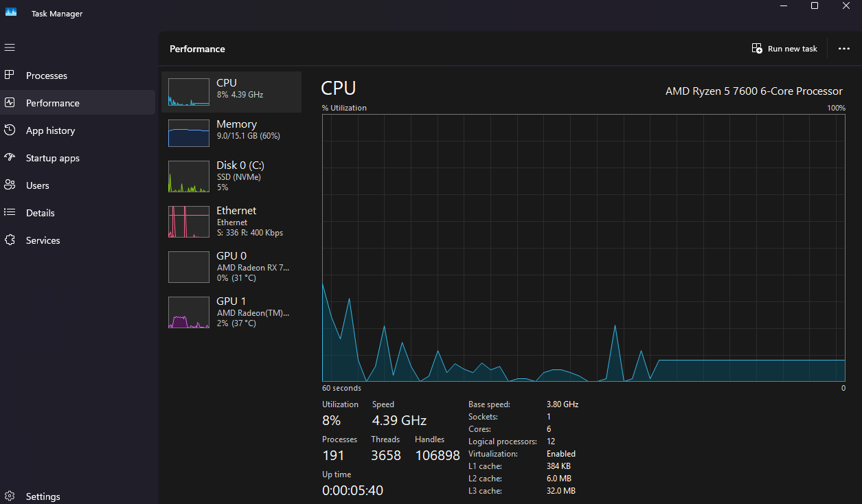The height and width of the screenshot is (504, 862).
Task: Click the Logical processors value 12
Action: coord(551,442)
